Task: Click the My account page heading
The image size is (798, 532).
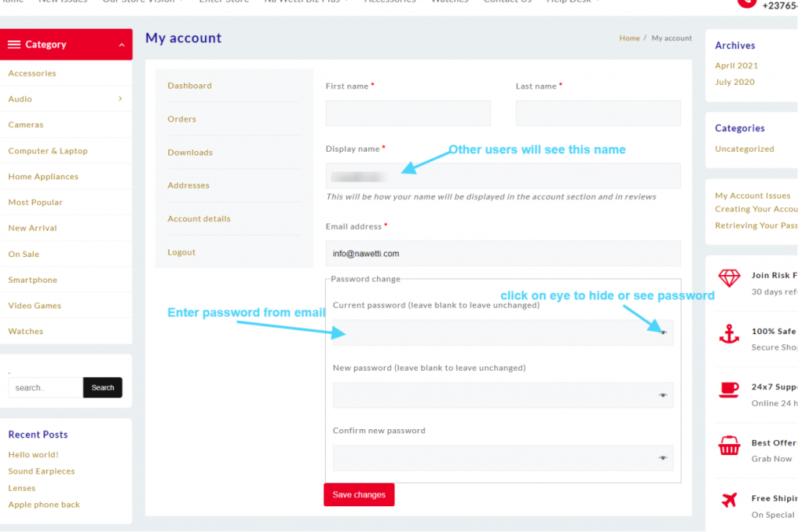Action: [183, 38]
